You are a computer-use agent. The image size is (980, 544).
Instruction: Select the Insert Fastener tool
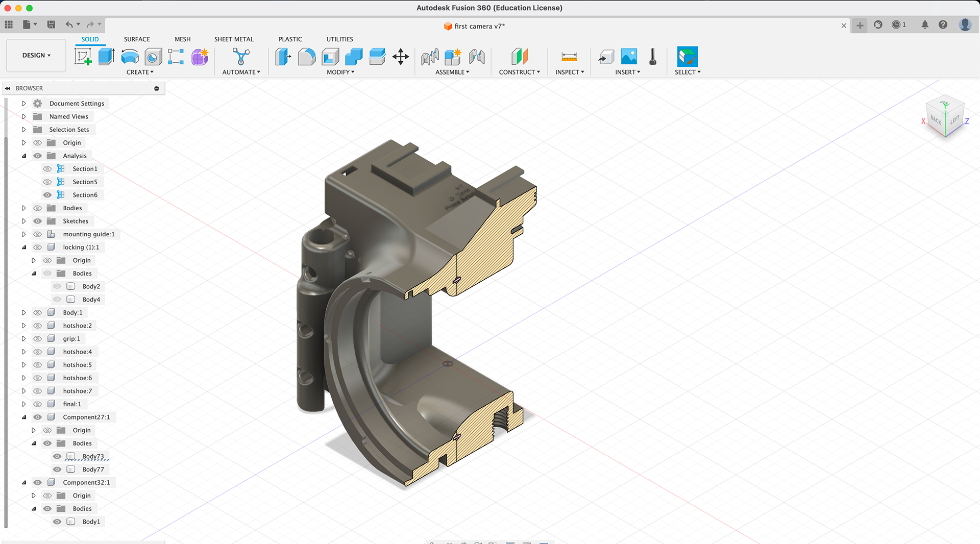652,57
